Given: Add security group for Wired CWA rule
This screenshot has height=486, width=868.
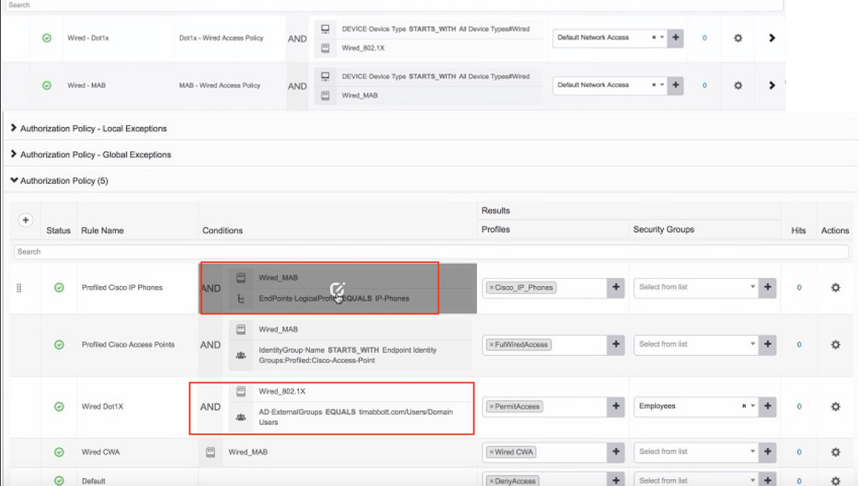Looking at the screenshot, I should (x=767, y=452).
